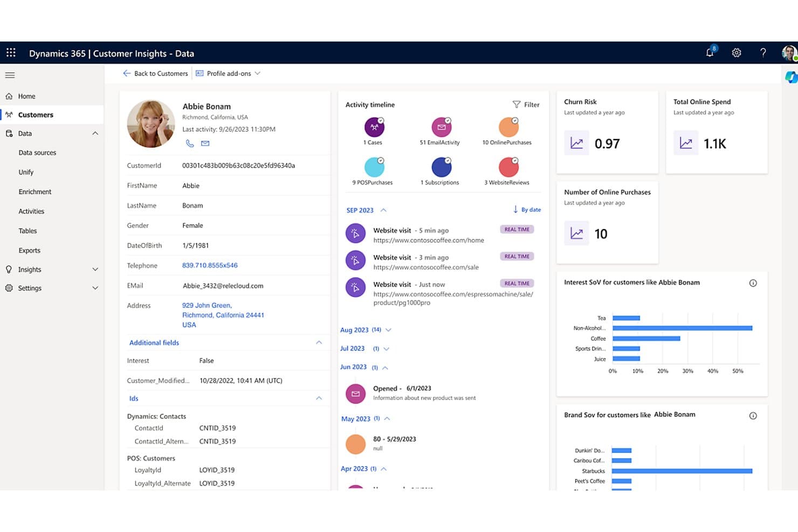
Task: Collapse the Ids section
Action: coord(319,398)
